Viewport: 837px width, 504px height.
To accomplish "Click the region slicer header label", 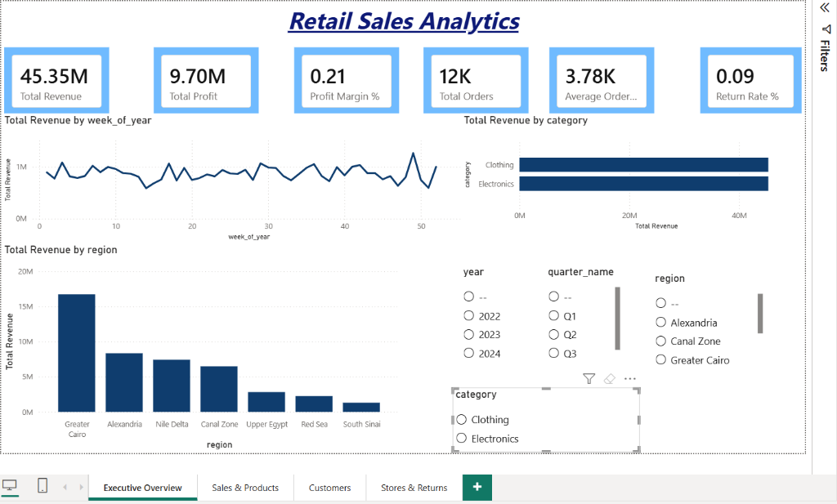I will [x=669, y=279].
